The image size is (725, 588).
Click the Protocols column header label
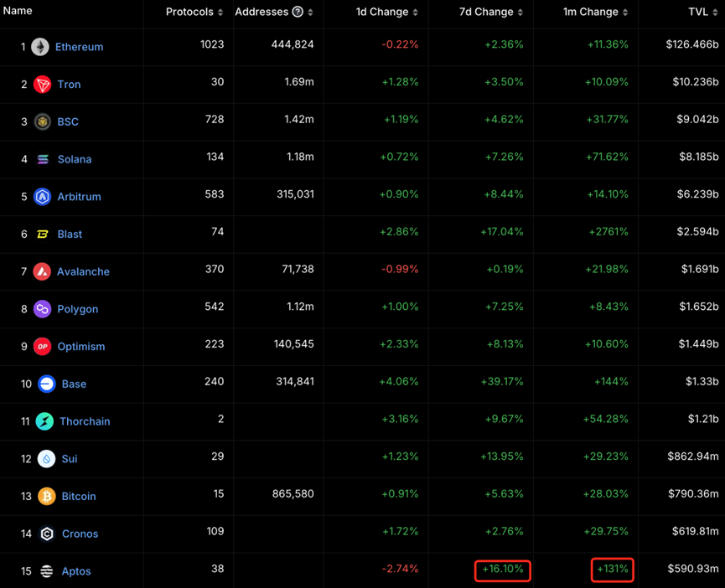tap(189, 12)
